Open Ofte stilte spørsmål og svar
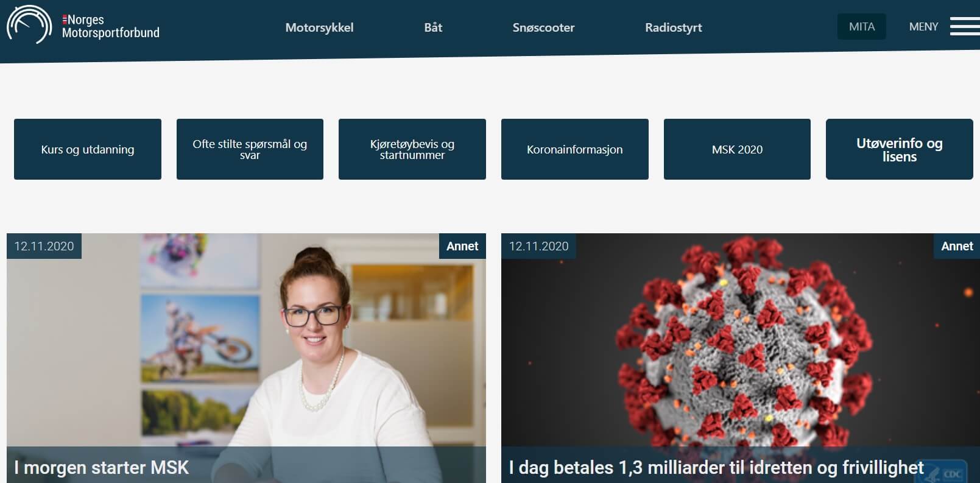The image size is (980, 483). pos(250,149)
